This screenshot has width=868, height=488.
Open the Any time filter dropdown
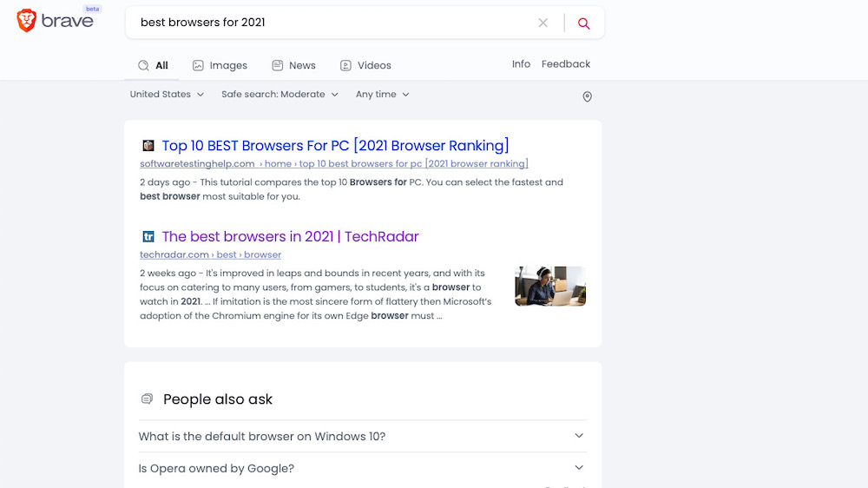(383, 94)
